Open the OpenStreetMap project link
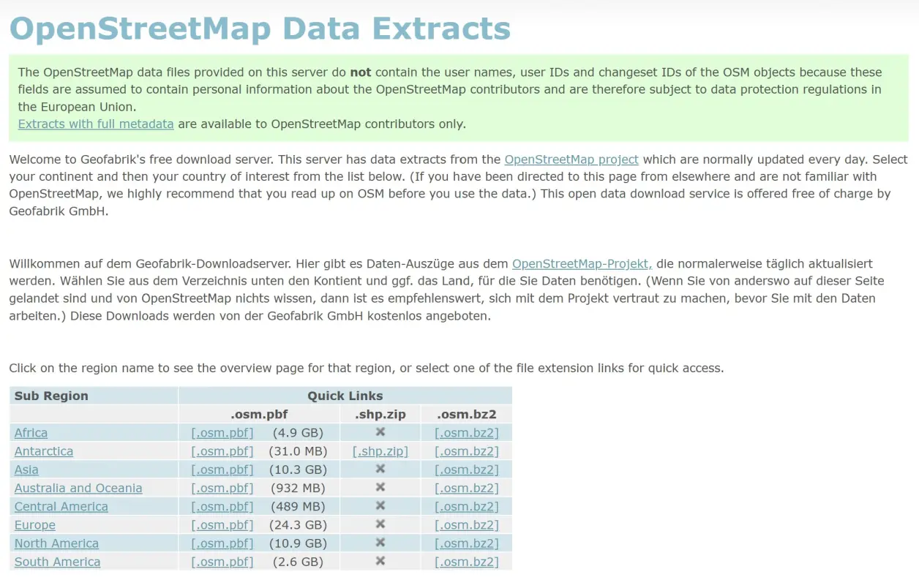Viewport: 919px width, 588px height. 571,159
